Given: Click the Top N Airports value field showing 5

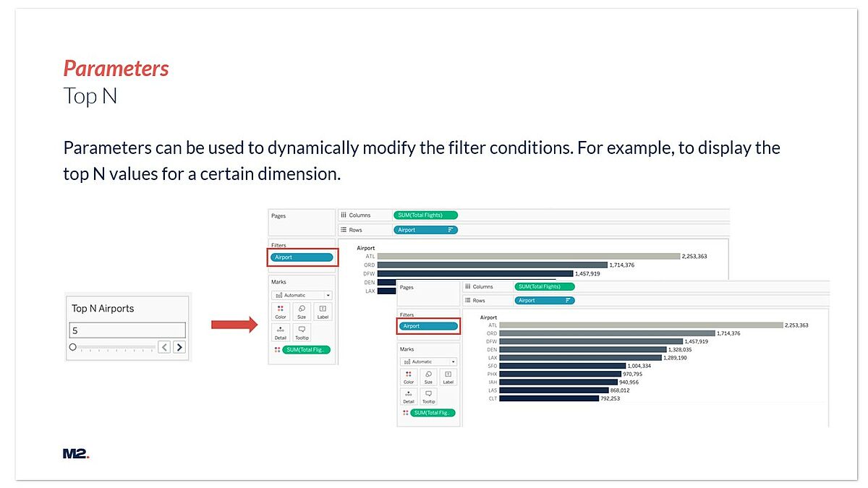Looking at the screenshot, I should pos(127,330).
